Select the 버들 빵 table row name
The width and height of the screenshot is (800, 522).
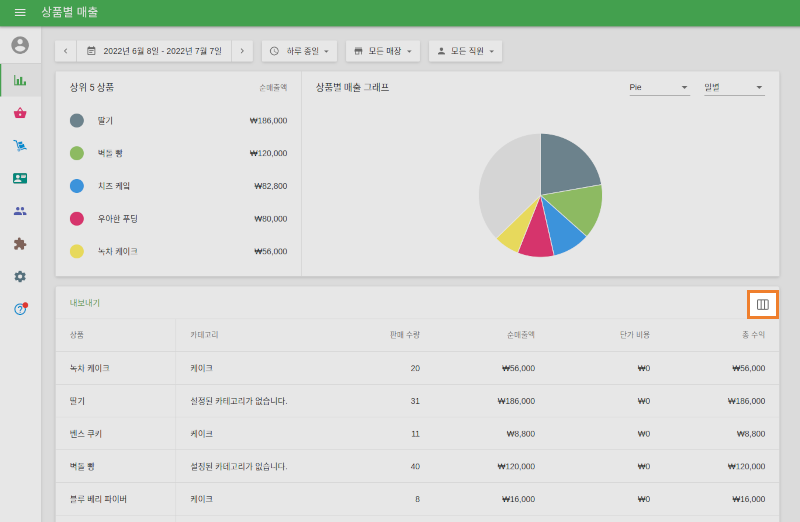click(x=82, y=466)
